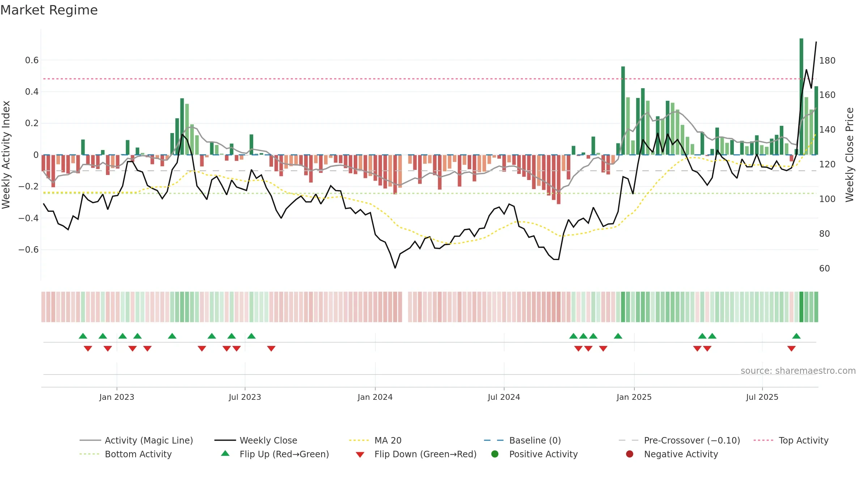Toggle Top Activity legend entry
The height and width of the screenshot is (488, 868).
click(791, 440)
